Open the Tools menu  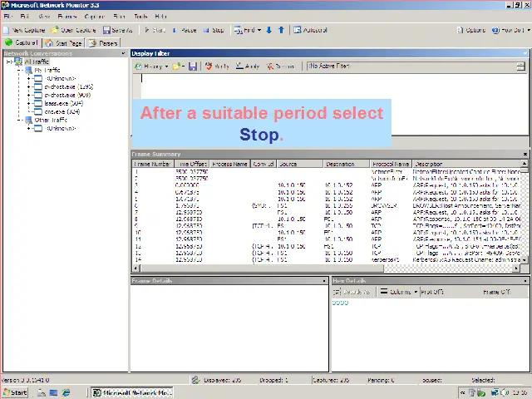140,17
